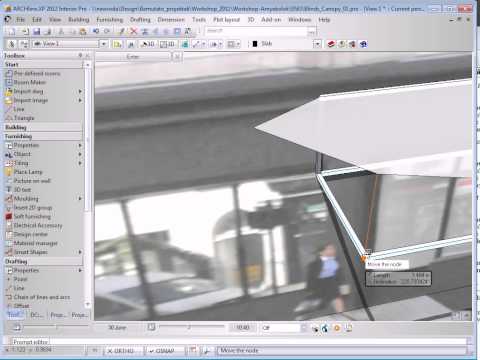Click the 2D view mode button
This screenshot has width=480, height=360.
167,44
